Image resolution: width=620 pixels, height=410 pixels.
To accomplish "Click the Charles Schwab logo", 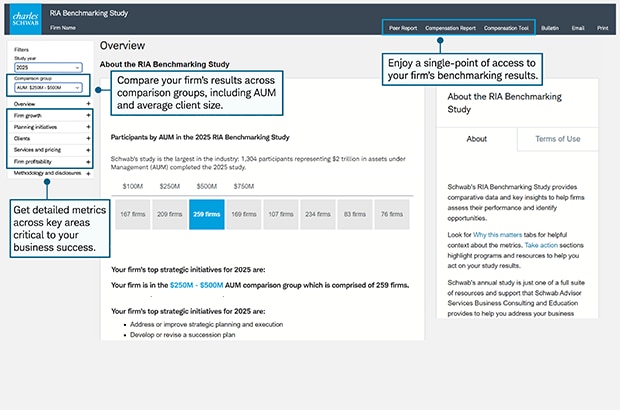I will [x=25, y=19].
